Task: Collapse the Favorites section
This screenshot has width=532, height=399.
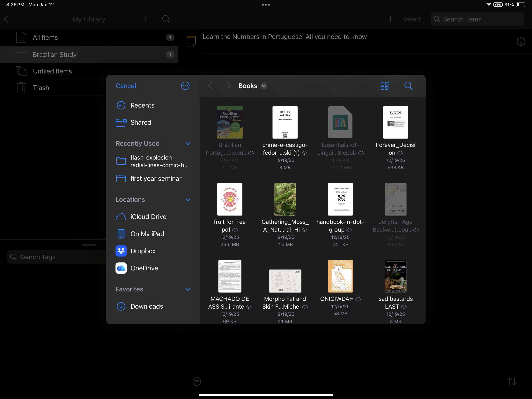Action: click(x=188, y=289)
